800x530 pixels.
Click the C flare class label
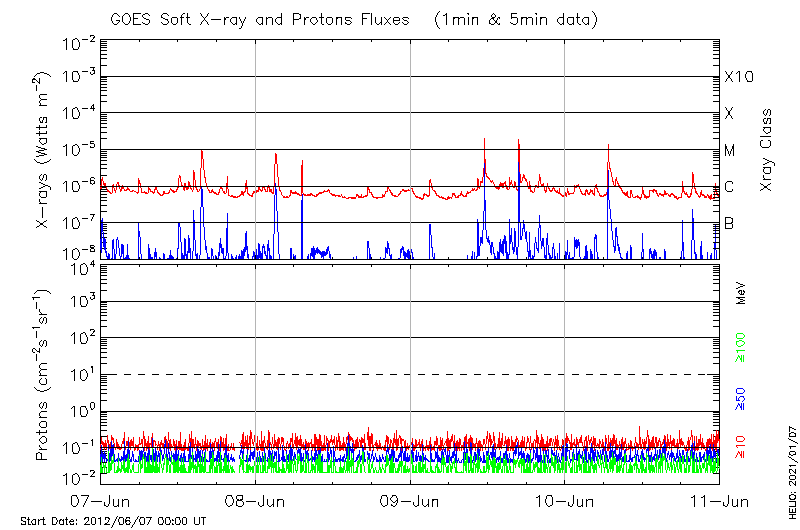pos(729,187)
